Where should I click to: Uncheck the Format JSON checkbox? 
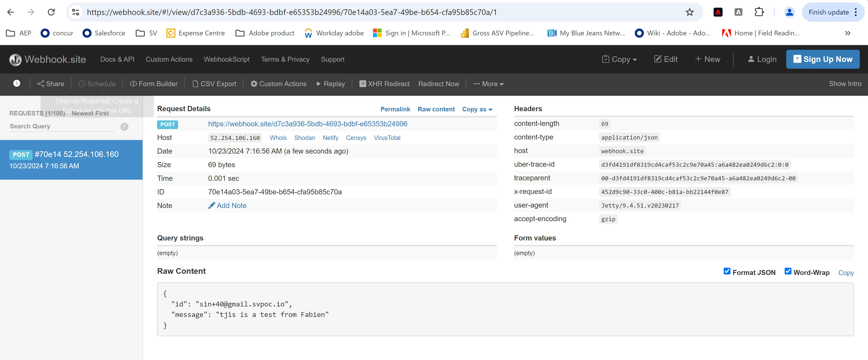tap(727, 271)
